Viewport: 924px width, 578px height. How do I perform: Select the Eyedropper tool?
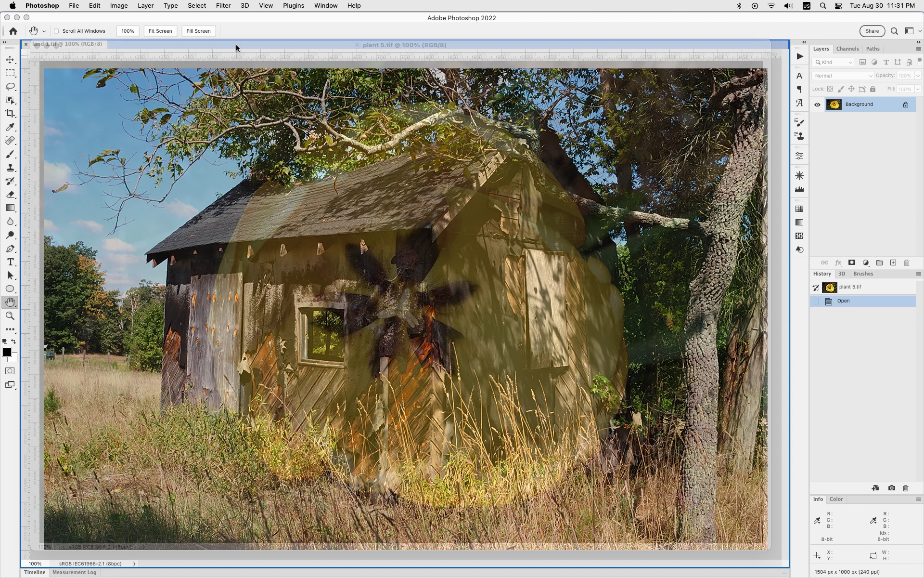tap(10, 127)
